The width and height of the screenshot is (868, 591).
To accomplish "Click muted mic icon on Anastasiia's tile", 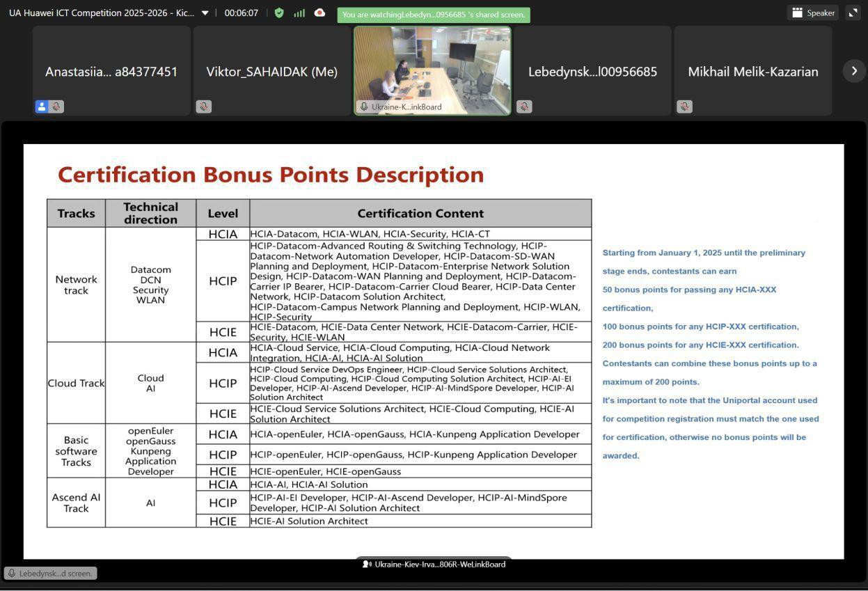I will point(56,107).
